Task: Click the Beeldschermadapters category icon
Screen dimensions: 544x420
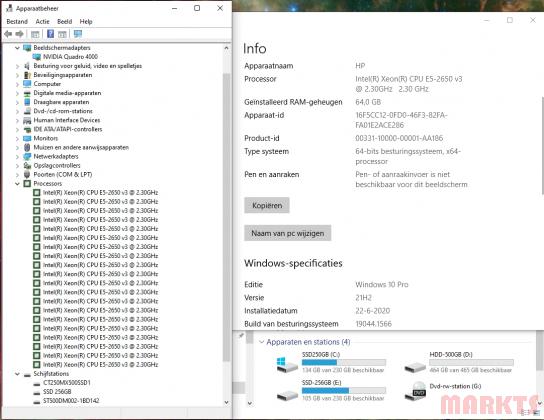Action: [x=27, y=48]
